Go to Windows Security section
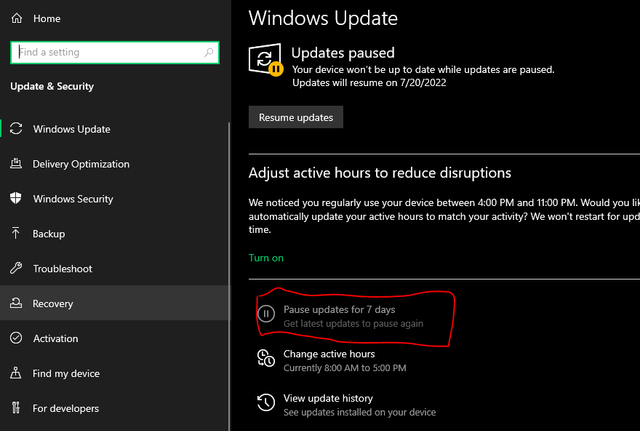This screenshot has width=640, height=431. tap(114, 199)
